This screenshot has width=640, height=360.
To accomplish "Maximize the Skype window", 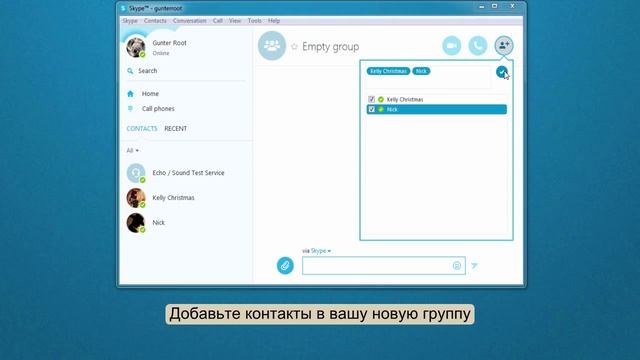I will pyautogui.click(x=494, y=6).
